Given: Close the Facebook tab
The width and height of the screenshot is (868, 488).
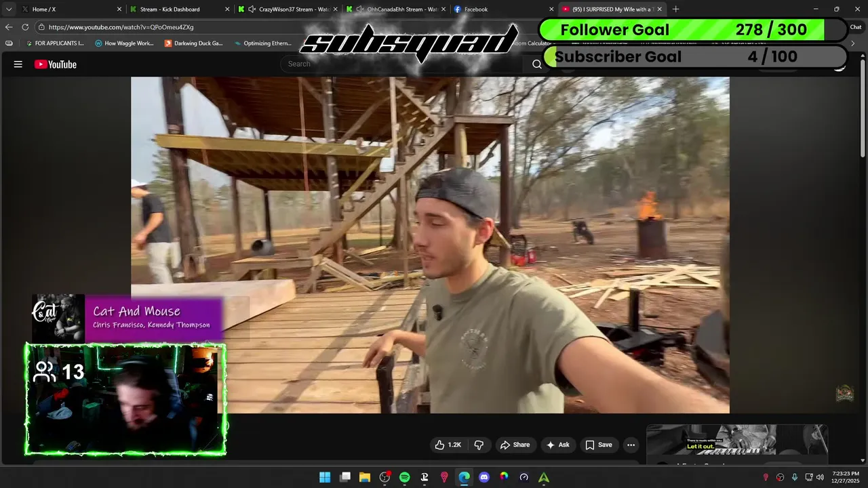Looking at the screenshot, I should pyautogui.click(x=551, y=9).
